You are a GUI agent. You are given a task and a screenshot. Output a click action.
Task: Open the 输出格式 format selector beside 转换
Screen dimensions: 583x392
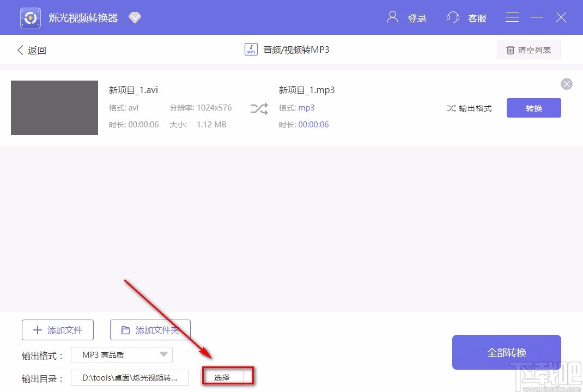[x=469, y=108]
